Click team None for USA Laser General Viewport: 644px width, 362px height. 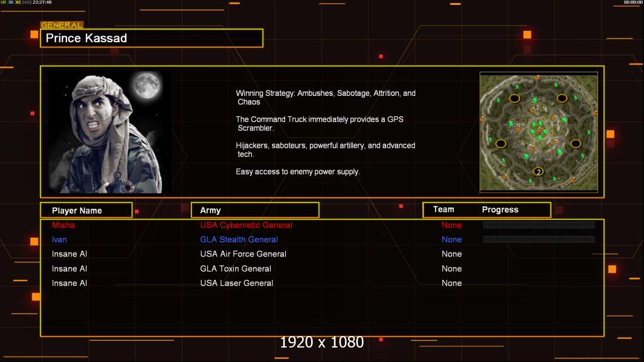451,283
